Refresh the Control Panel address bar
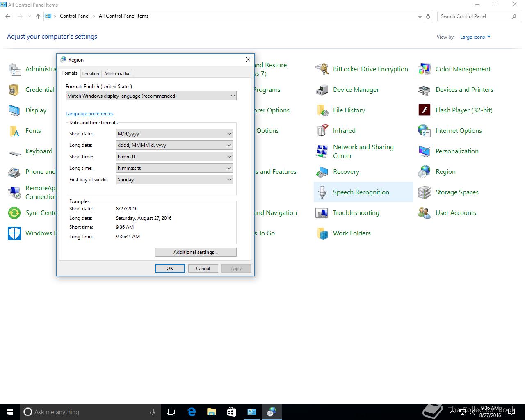This screenshot has width=525, height=420. pos(428,16)
